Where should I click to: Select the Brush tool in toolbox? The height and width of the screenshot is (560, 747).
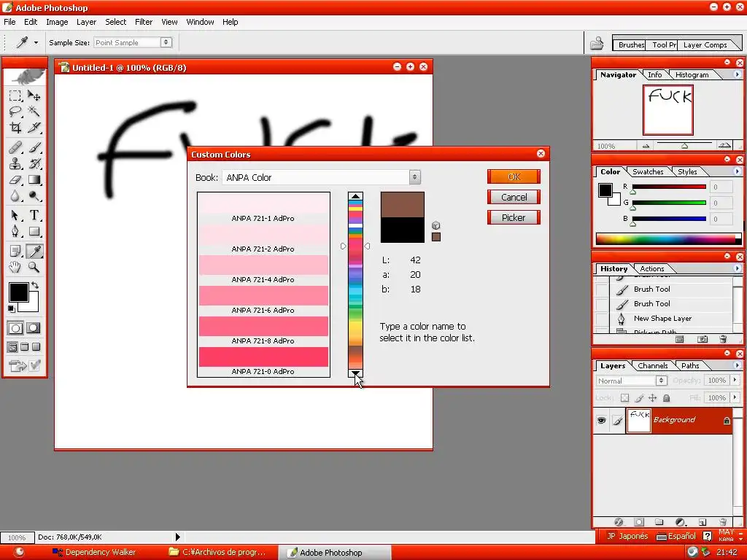coord(34,147)
